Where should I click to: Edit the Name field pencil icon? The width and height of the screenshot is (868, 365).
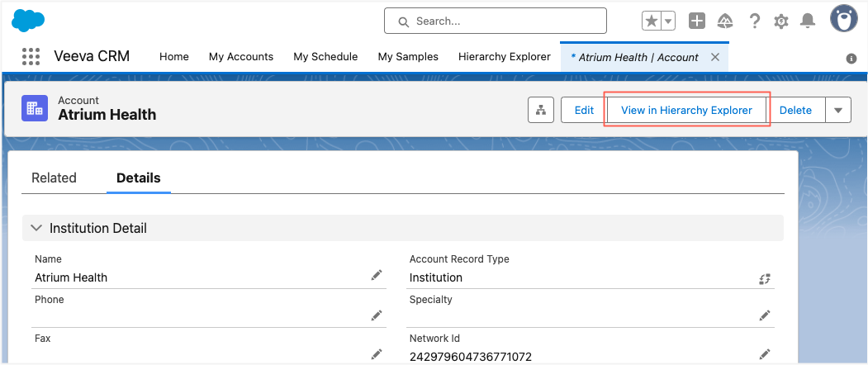point(377,275)
